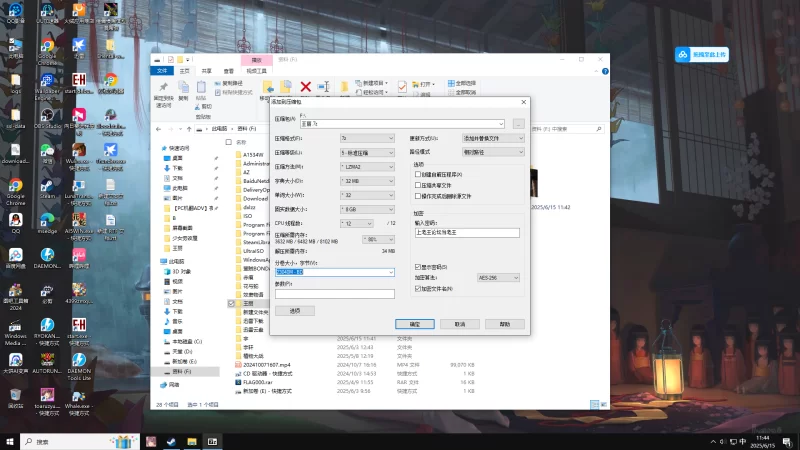Enable the compress shared files checkbox

[x=418, y=185]
